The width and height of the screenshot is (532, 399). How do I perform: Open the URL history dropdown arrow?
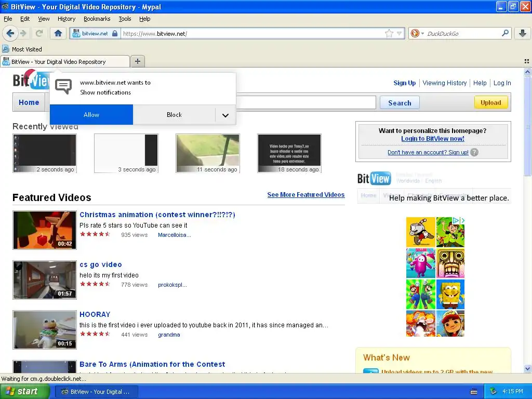pos(399,33)
